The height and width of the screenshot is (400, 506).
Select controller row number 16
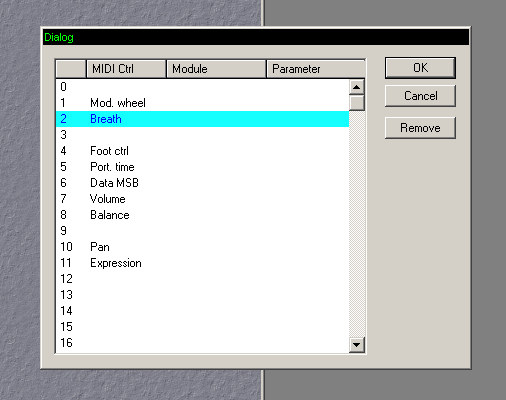pyautogui.click(x=202, y=343)
